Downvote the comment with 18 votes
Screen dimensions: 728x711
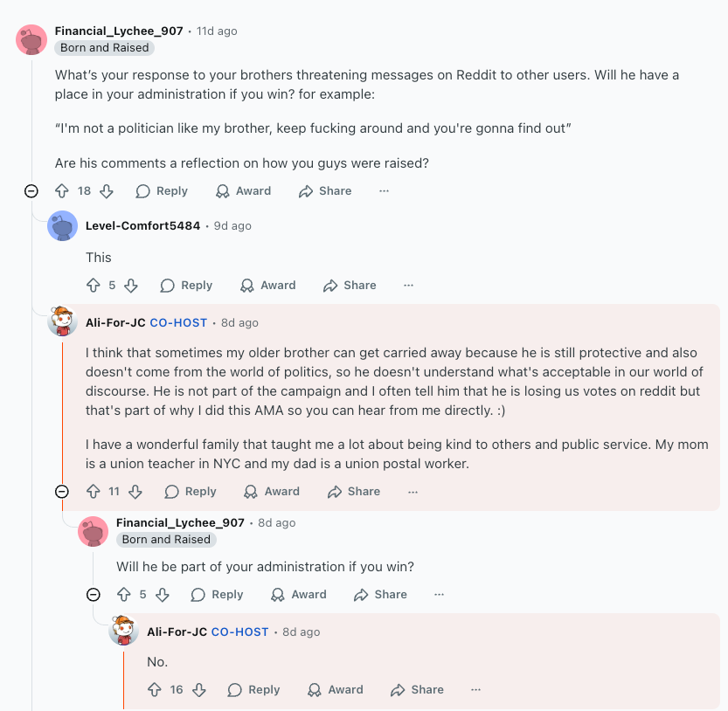click(107, 190)
